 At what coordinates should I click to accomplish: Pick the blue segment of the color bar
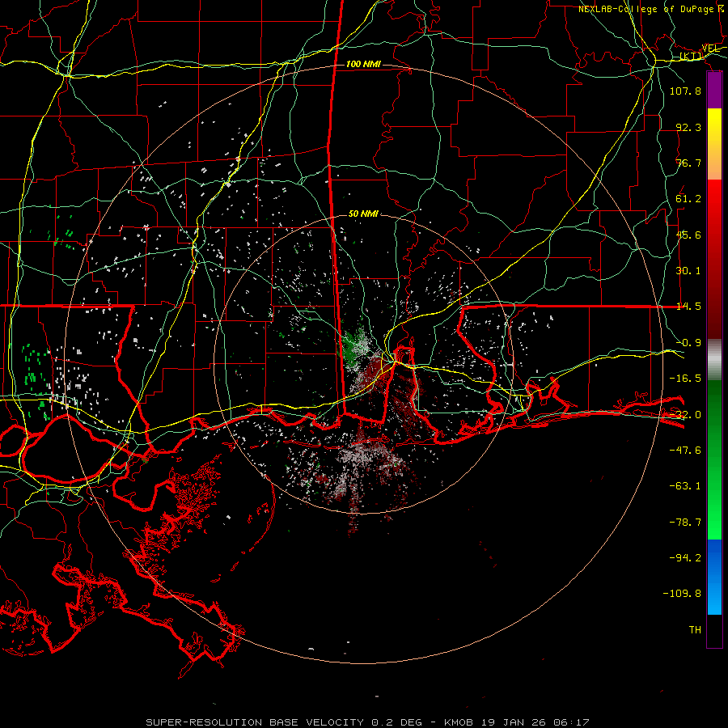click(714, 577)
